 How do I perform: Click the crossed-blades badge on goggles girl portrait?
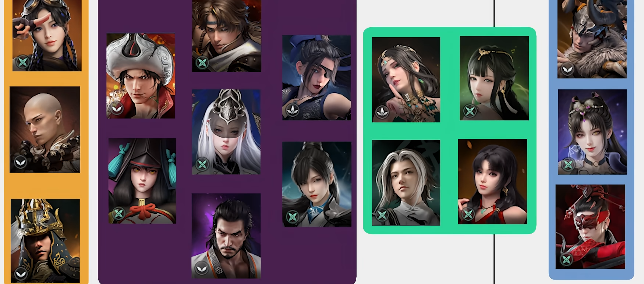click(23, 61)
